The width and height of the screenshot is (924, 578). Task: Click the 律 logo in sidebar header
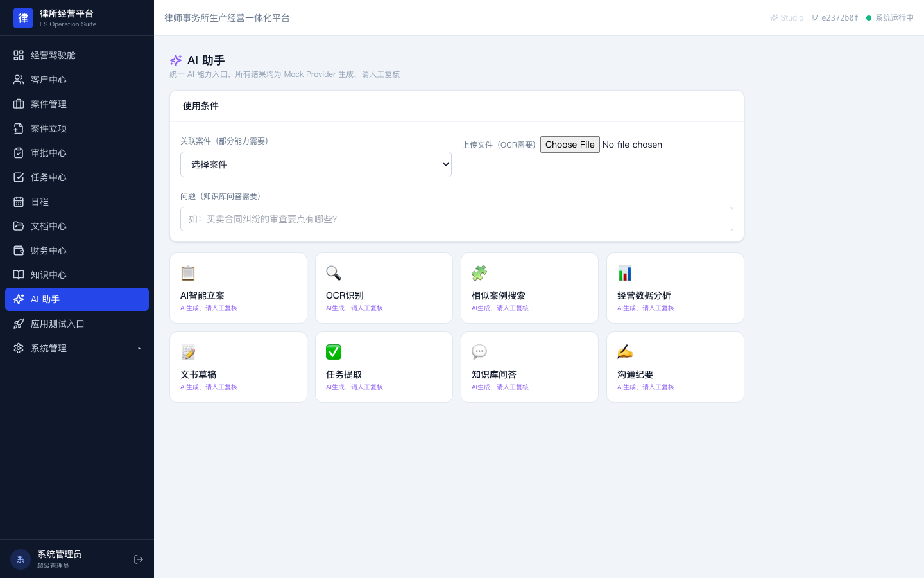[x=23, y=18]
